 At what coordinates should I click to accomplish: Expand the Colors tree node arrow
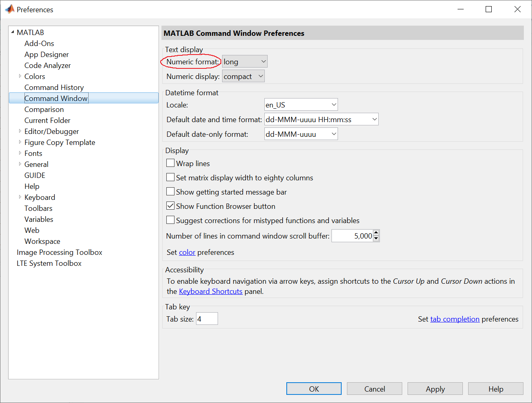click(x=20, y=76)
